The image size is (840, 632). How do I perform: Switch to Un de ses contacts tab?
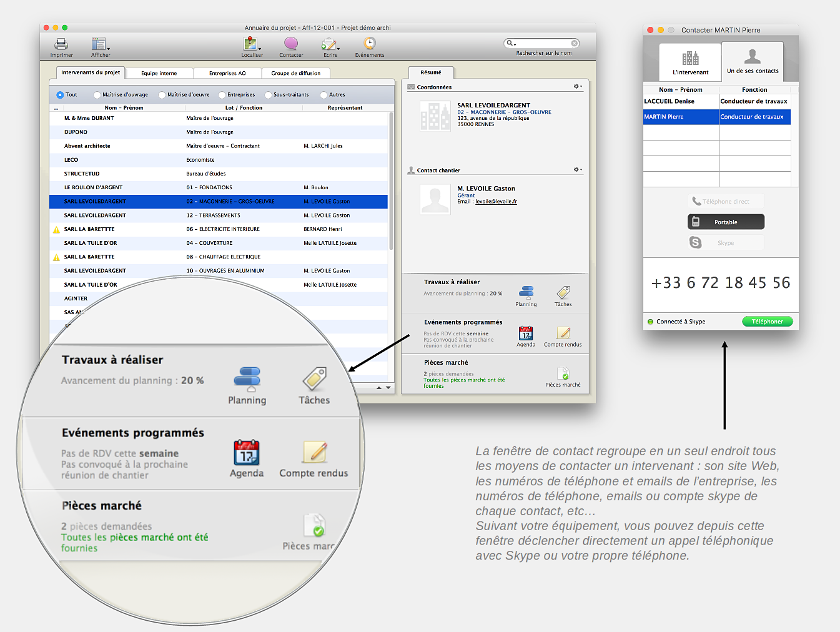pos(753,61)
